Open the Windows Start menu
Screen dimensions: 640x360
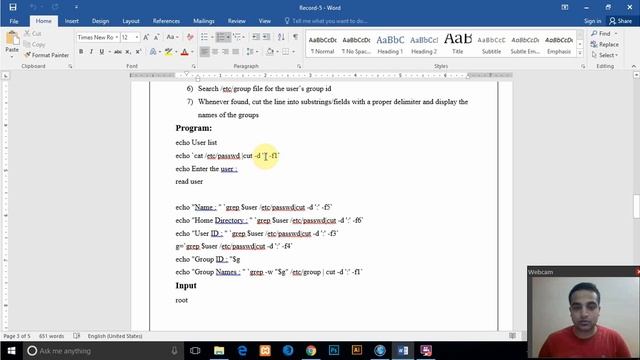(x=11, y=351)
